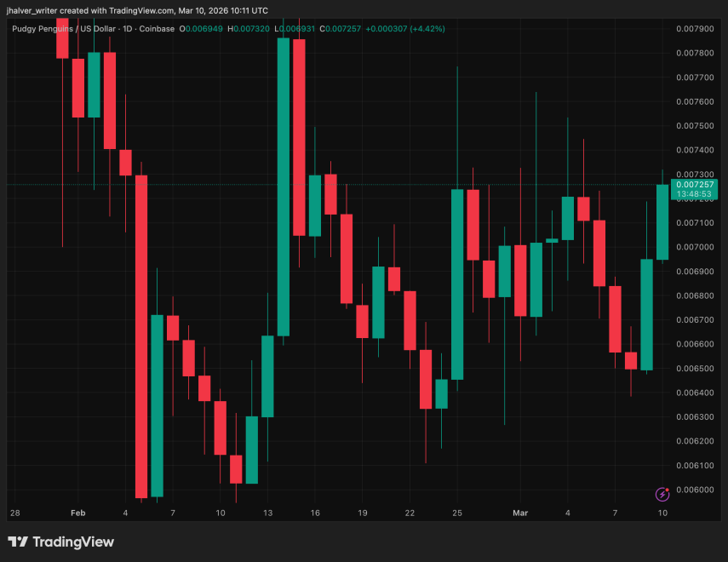Click the Feb label on the date axis
This screenshot has width=728, height=562.
[x=78, y=513]
